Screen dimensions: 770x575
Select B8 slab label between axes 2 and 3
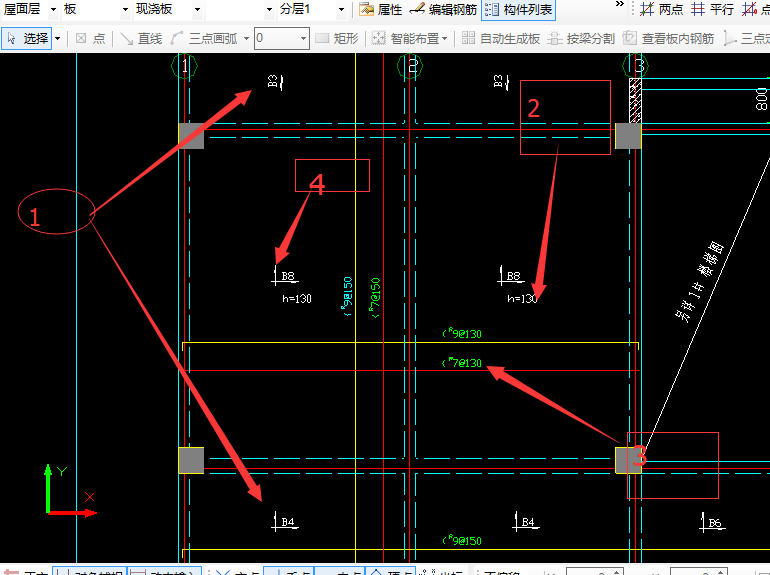(511, 275)
